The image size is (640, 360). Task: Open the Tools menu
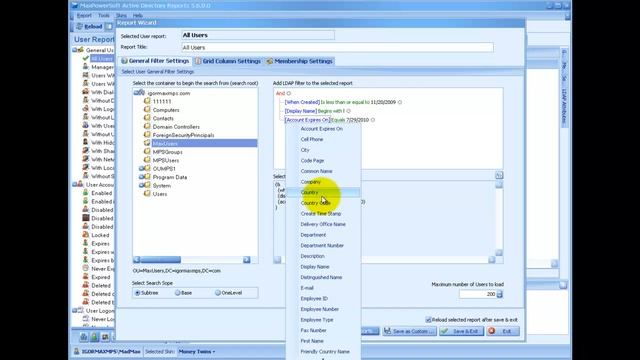104,16
